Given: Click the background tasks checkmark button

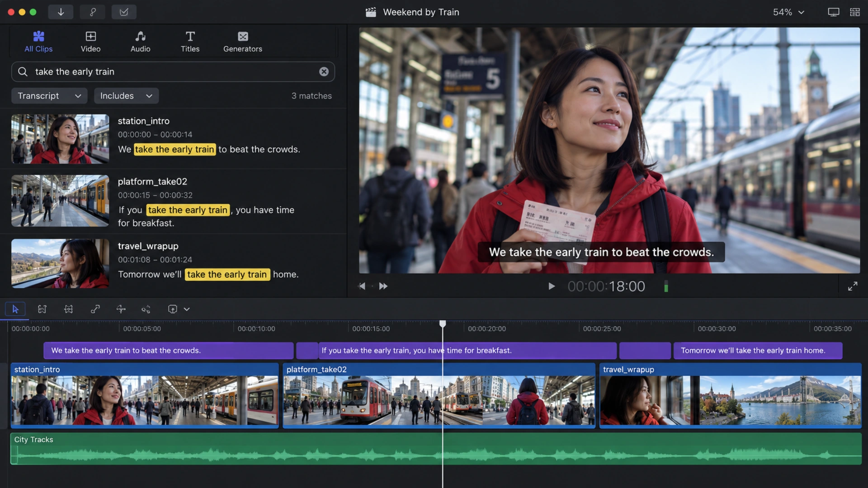Looking at the screenshot, I should (124, 12).
